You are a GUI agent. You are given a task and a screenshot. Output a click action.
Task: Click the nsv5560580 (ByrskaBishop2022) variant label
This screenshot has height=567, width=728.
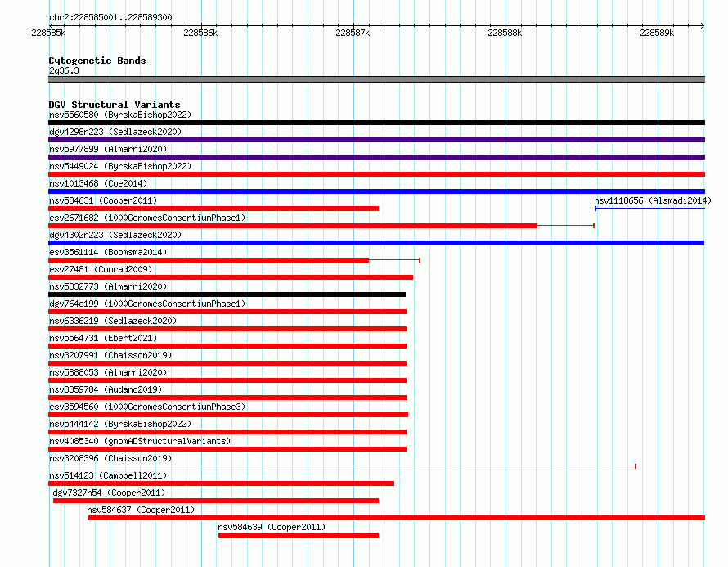pyautogui.click(x=120, y=115)
